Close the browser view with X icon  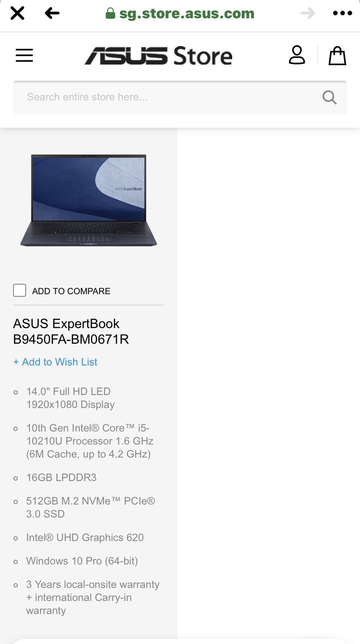click(x=17, y=13)
